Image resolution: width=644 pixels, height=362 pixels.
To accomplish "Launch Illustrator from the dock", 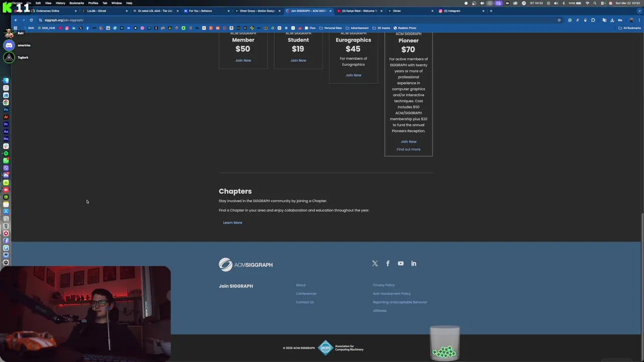I will tap(6, 117).
